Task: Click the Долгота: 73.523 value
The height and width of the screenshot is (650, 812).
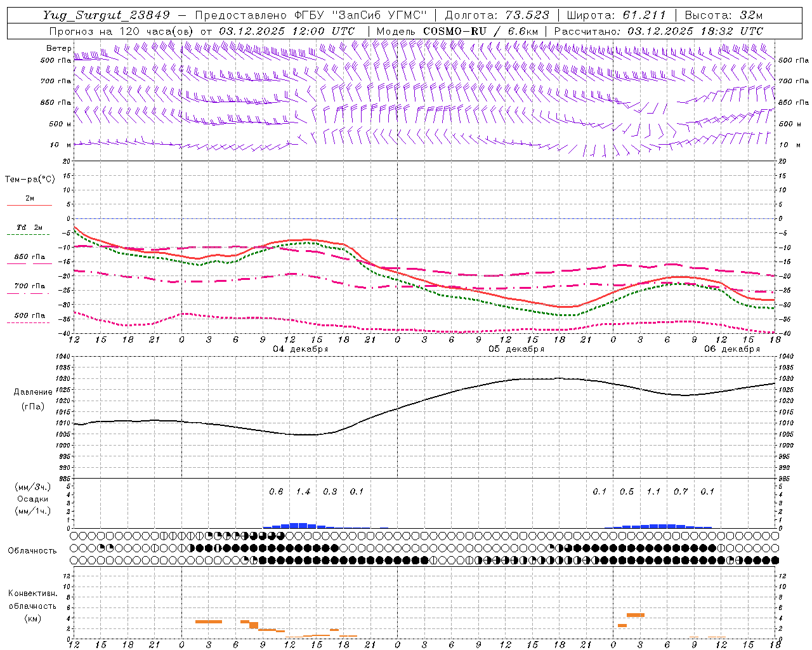Action: pos(497,15)
